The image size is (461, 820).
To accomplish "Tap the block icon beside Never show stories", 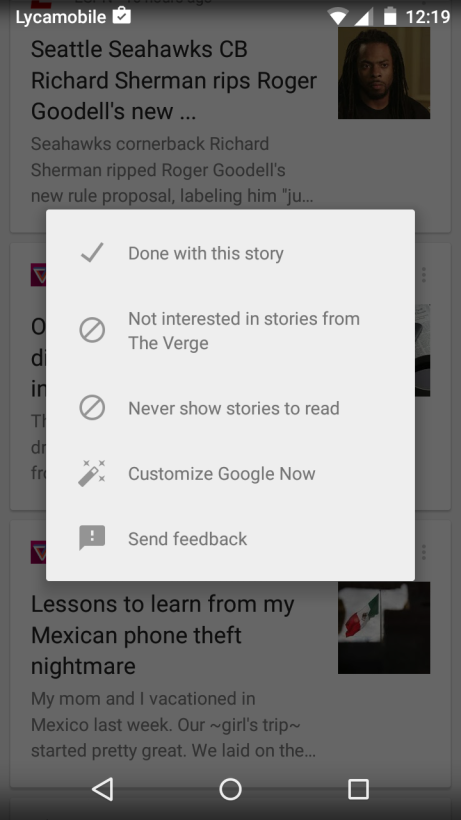I will coord(92,408).
